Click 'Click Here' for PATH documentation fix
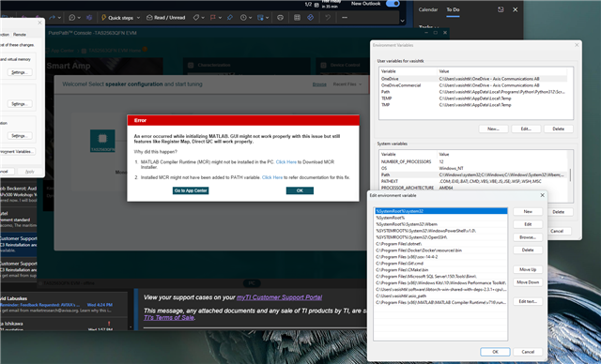601x364 pixels. 272,177
